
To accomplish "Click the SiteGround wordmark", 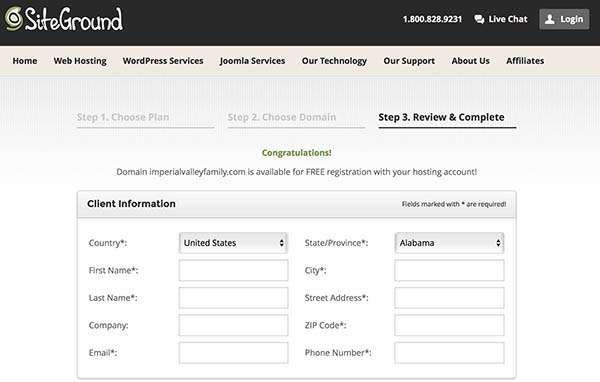I will coord(74,19).
